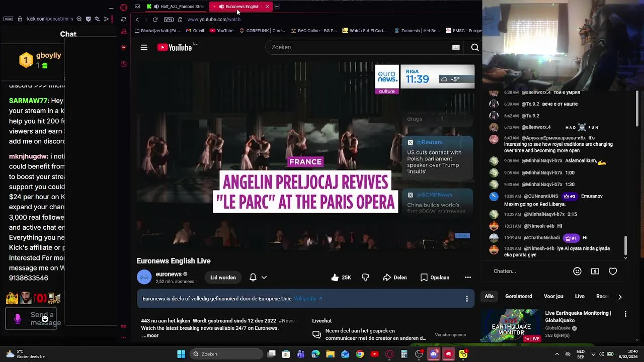Expand notification options chevron
Image resolution: width=644 pixels, height=362 pixels.
click(264, 278)
